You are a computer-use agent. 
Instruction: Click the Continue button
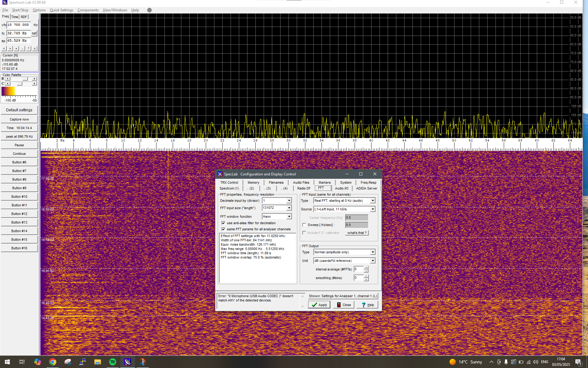point(19,154)
